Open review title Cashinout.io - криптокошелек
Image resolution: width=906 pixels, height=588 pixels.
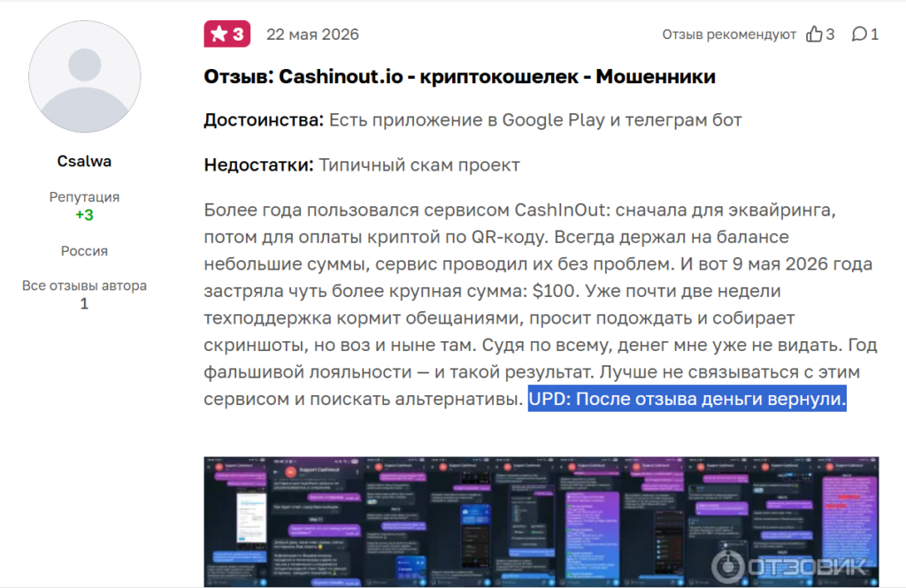pos(459,76)
